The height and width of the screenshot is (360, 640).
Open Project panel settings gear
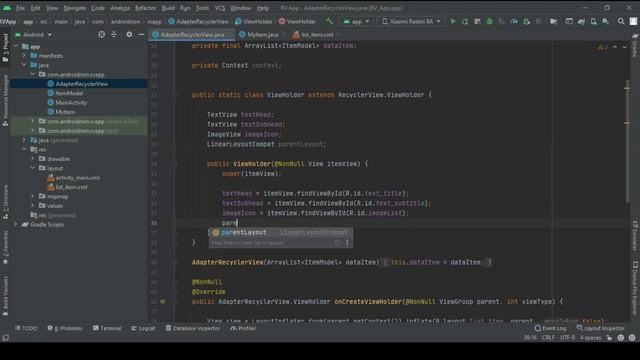click(x=129, y=35)
